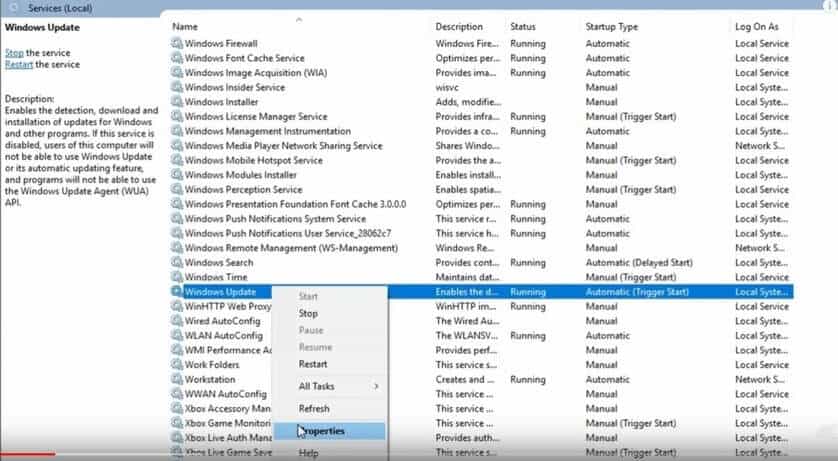Screen dimensions: 838x461
Task: Click the Windows Management Instrumentation gear icon
Action: (177, 131)
